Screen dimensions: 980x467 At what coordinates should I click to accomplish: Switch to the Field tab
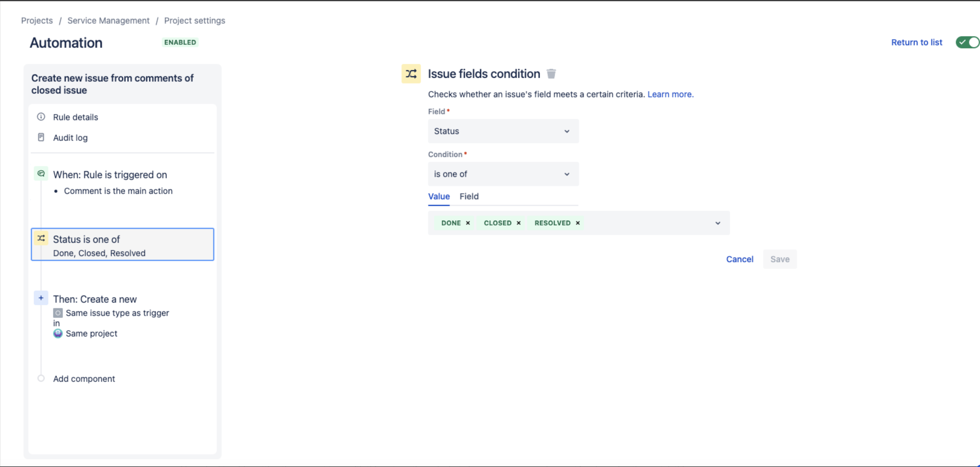point(469,196)
